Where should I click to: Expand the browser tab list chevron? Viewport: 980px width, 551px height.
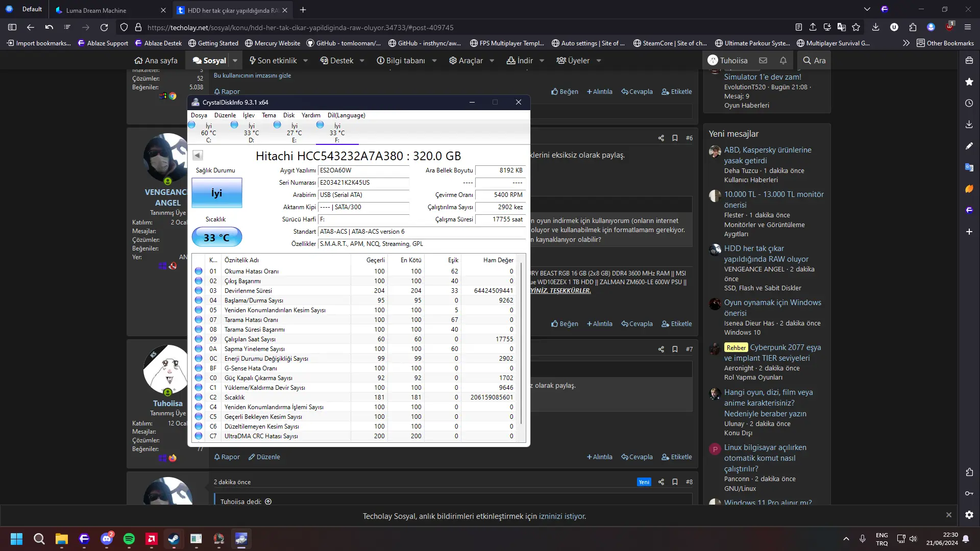pyautogui.click(x=867, y=9)
